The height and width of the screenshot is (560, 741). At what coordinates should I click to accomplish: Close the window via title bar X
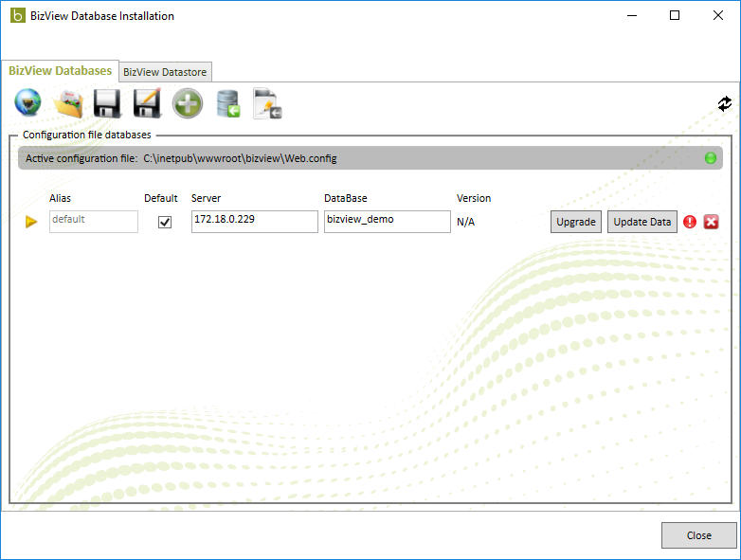(x=718, y=15)
